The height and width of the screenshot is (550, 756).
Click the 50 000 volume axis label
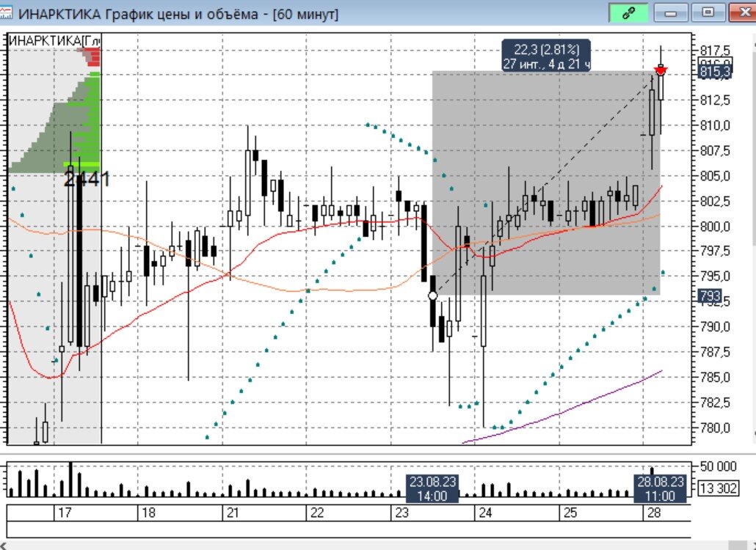(x=718, y=466)
